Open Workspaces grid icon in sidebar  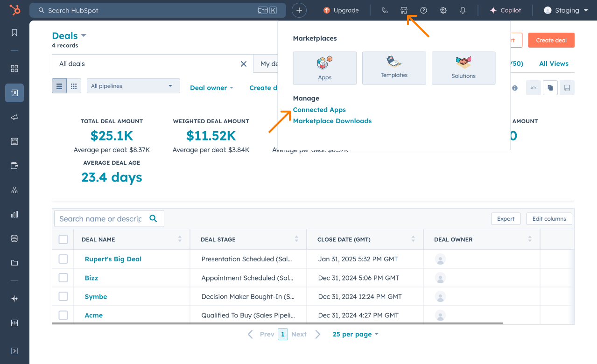[x=14, y=69]
